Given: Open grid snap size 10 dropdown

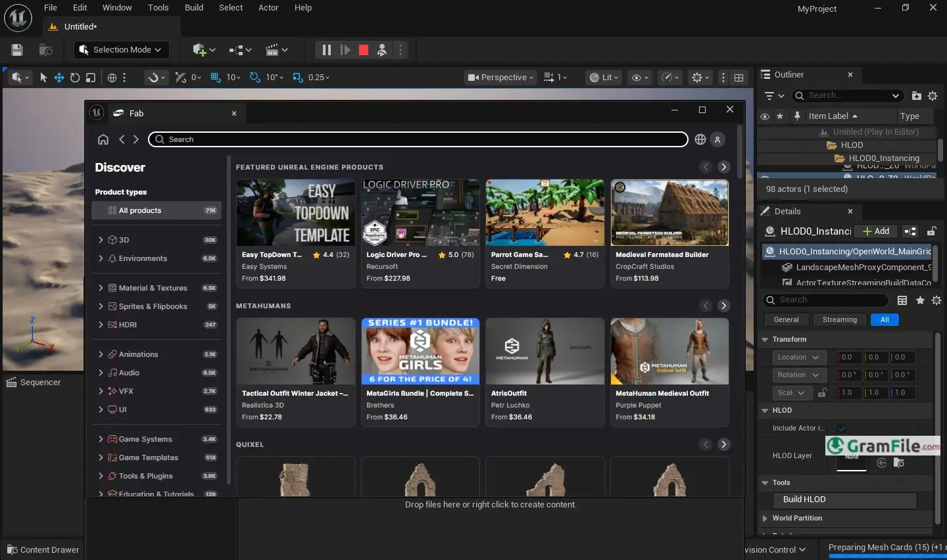Looking at the screenshot, I should tap(233, 78).
